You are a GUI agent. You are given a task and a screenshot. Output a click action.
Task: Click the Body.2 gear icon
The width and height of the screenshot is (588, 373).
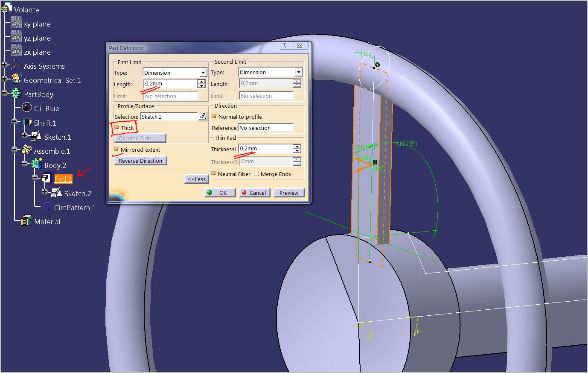coord(37,164)
